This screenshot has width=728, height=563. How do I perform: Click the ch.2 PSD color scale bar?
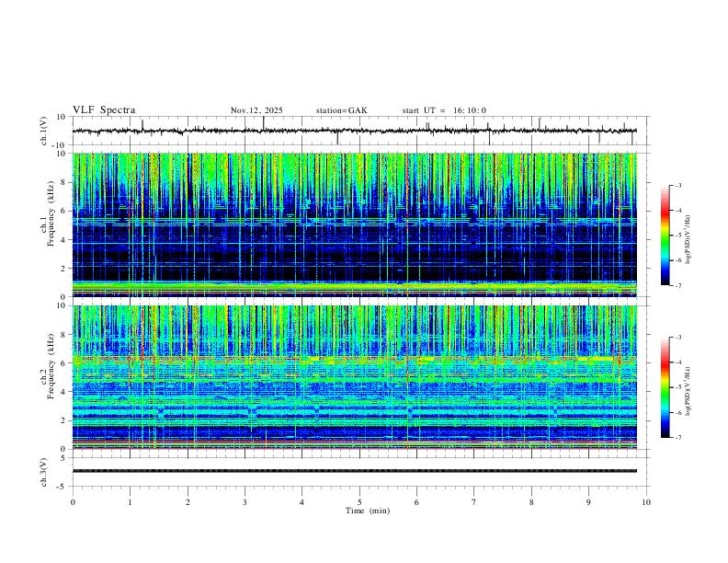coord(665,387)
